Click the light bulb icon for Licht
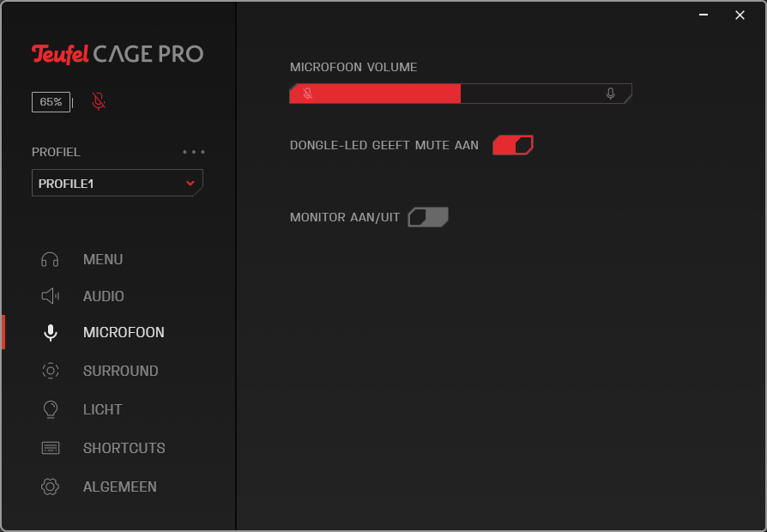767x532 pixels. point(51,409)
